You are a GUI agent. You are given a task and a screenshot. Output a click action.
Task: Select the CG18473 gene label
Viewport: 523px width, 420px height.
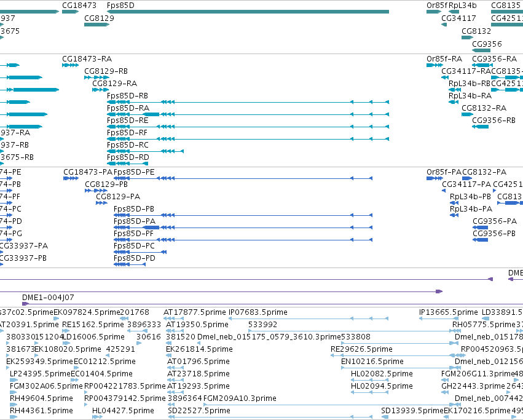tap(79, 6)
